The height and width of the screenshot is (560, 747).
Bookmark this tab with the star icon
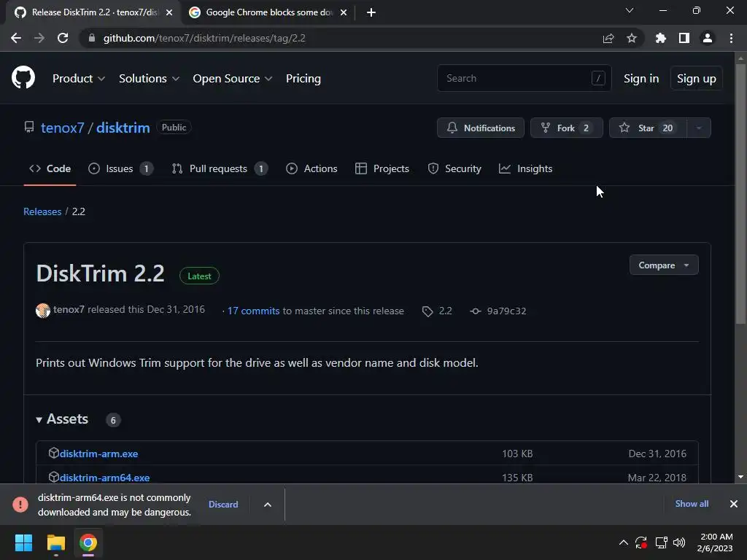632,38
